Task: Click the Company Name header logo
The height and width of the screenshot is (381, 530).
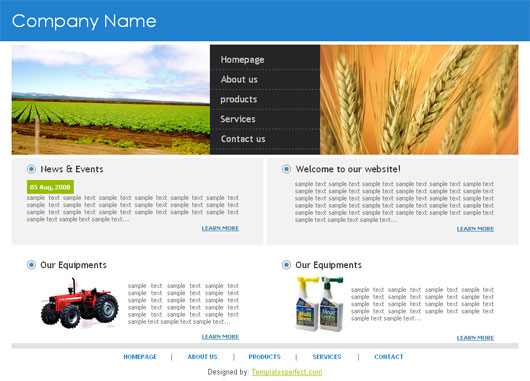Action: (x=84, y=21)
